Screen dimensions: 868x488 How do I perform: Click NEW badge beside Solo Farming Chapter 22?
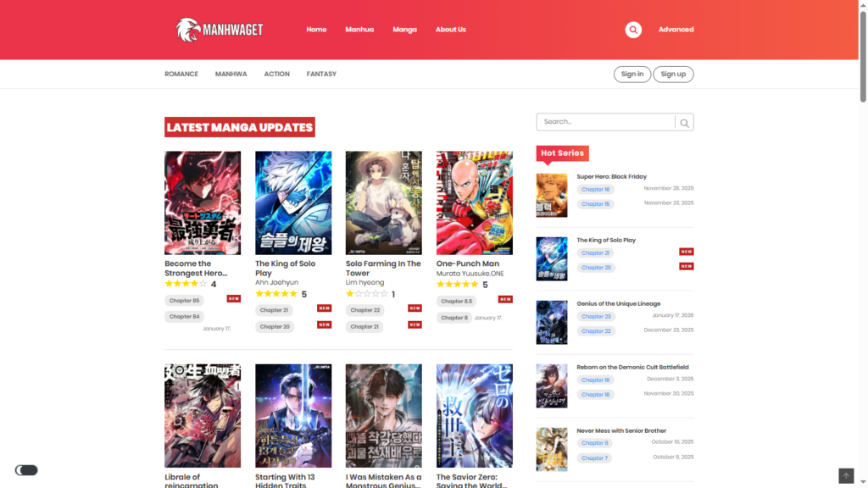(415, 308)
